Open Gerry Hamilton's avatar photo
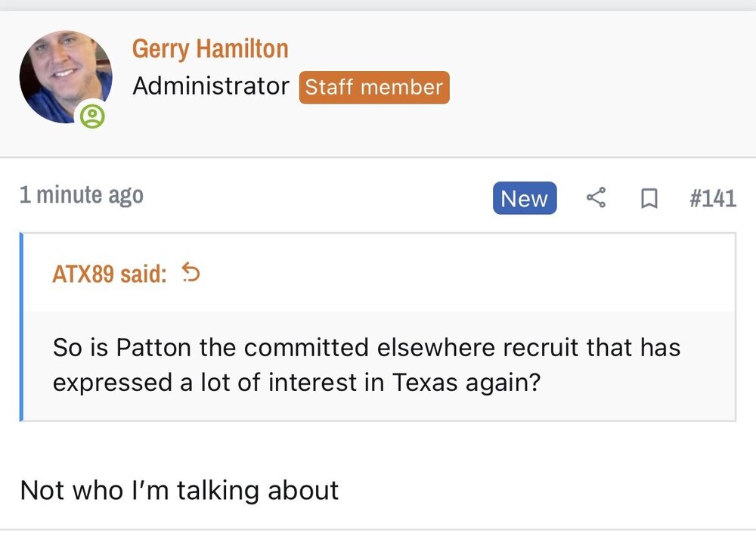 (x=65, y=76)
